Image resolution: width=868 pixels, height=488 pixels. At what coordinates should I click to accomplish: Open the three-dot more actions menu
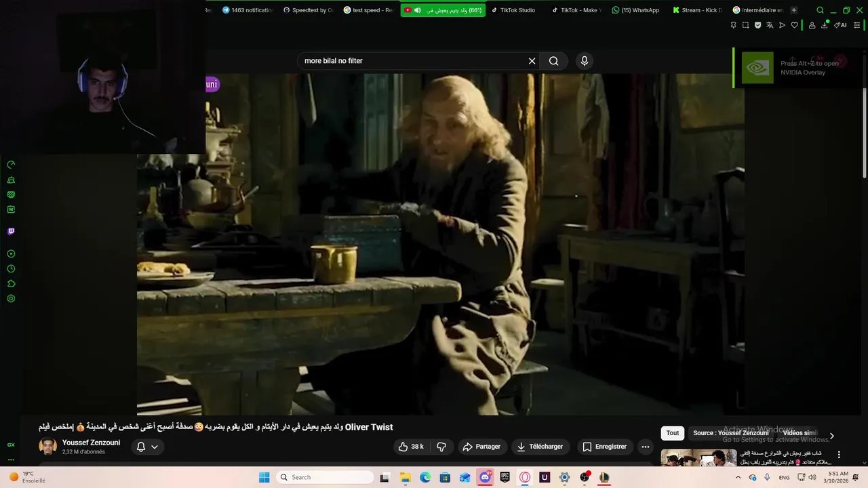pyautogui.click(x=646, y=447)
